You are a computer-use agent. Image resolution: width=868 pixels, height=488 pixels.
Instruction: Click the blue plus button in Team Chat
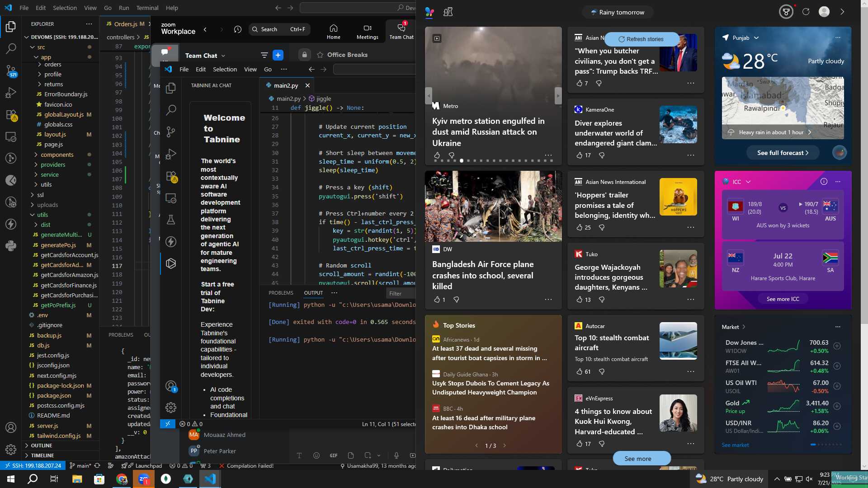278,55
